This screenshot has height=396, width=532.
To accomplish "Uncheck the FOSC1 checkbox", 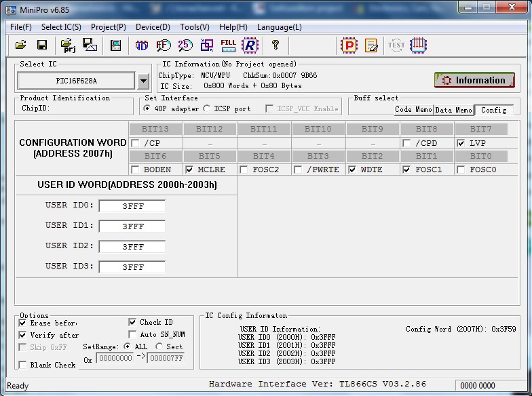I will click(406, 170).
